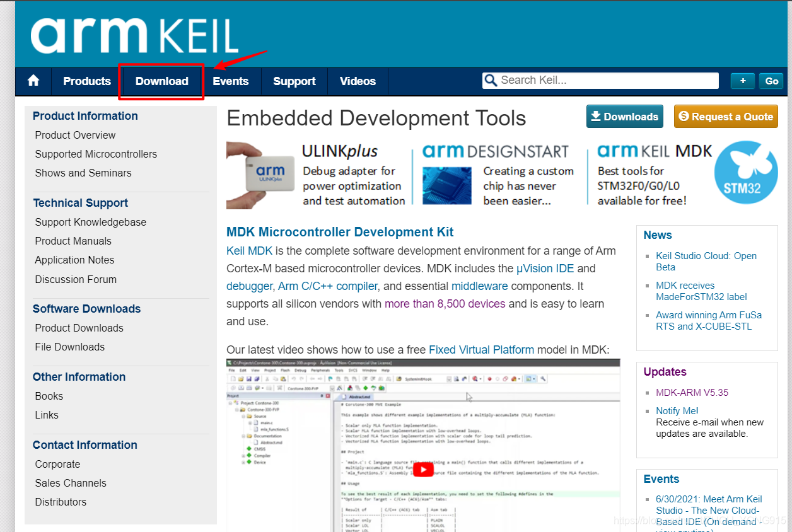Image resolution: width=792 pixels, height=532 pixels.
Task: Follow the Fixed Virtual Platform link
Action: (x=481, y=350)
